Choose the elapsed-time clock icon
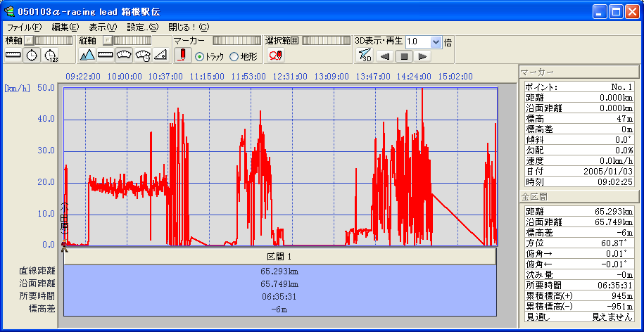 tap(51, 56)
